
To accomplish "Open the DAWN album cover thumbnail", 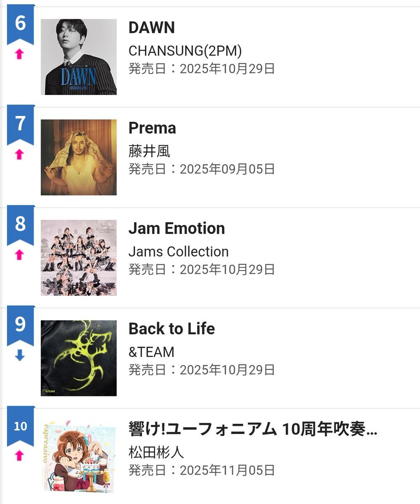I will click(x=78, y=57).
